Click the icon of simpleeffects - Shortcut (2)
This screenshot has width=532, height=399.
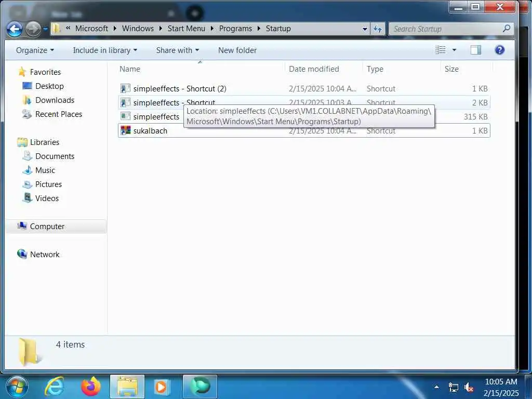pyautogui.click(x=126, y=88)
